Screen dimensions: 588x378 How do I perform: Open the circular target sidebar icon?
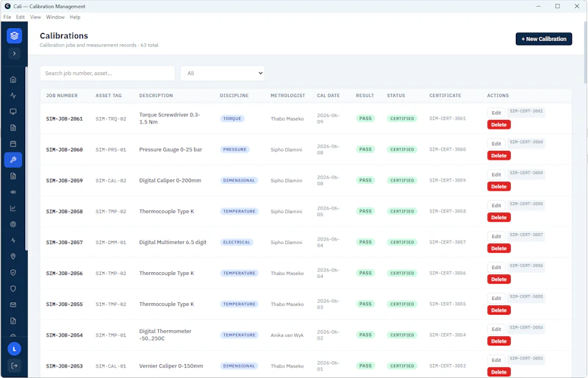tap(13, 224)
